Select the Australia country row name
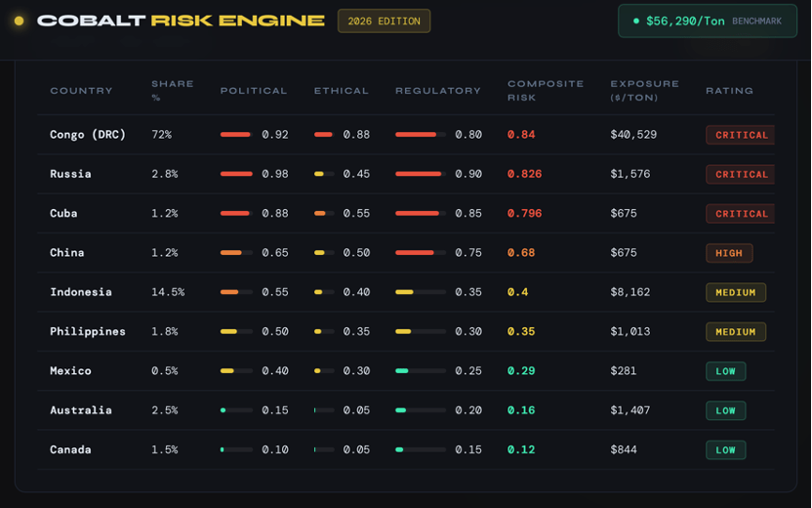Screen dimensions: 812x508 pyautogui.click(x=81, y=410)
